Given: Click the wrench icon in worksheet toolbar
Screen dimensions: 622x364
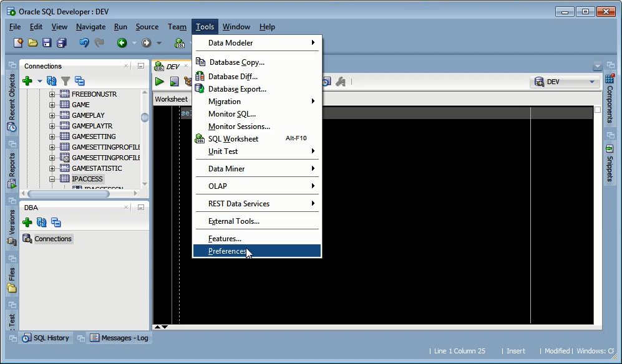Looking at the screenshot, I should (341, 82).
